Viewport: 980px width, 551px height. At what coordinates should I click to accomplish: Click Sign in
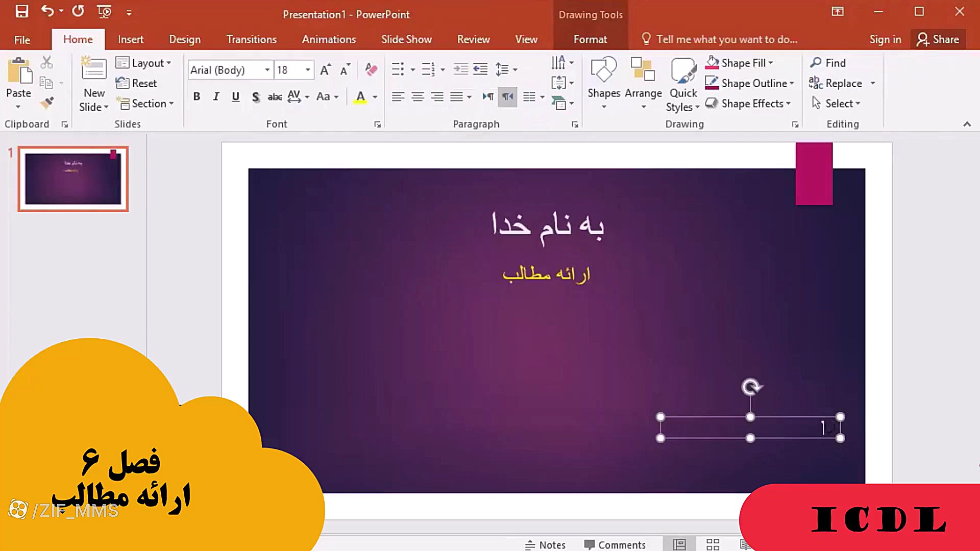tap(885, 39)
